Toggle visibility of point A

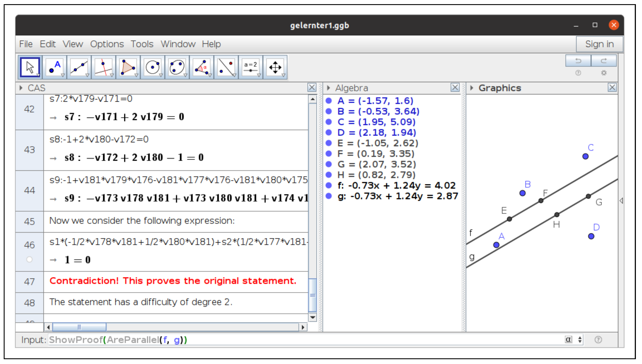[329, 101]
